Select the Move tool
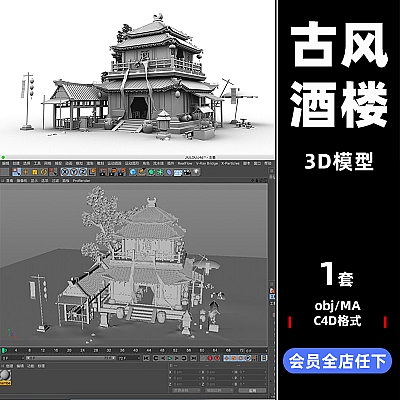 tap(25, 172)
